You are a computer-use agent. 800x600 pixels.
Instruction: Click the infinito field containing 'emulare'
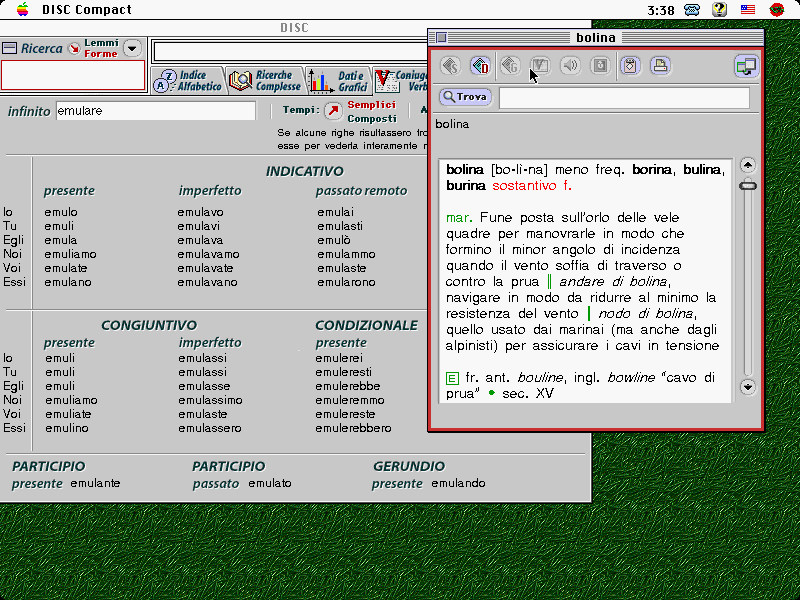coord(156,111)
